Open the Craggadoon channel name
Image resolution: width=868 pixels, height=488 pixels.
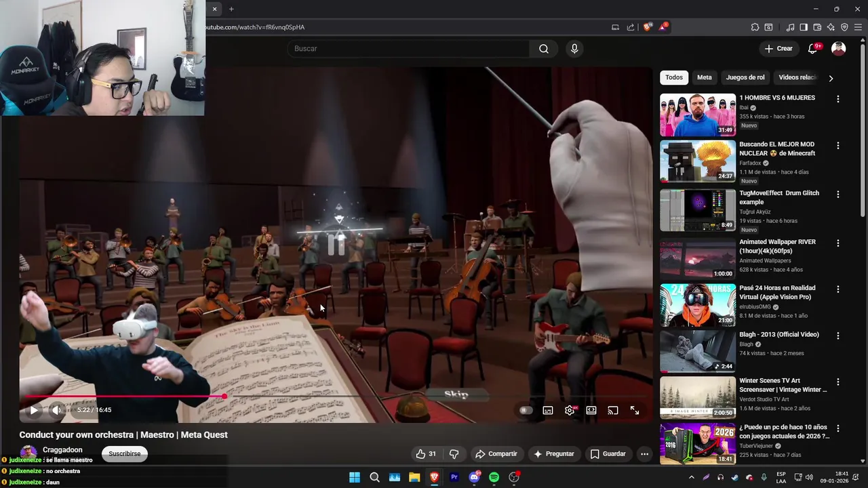coord(62,449)
